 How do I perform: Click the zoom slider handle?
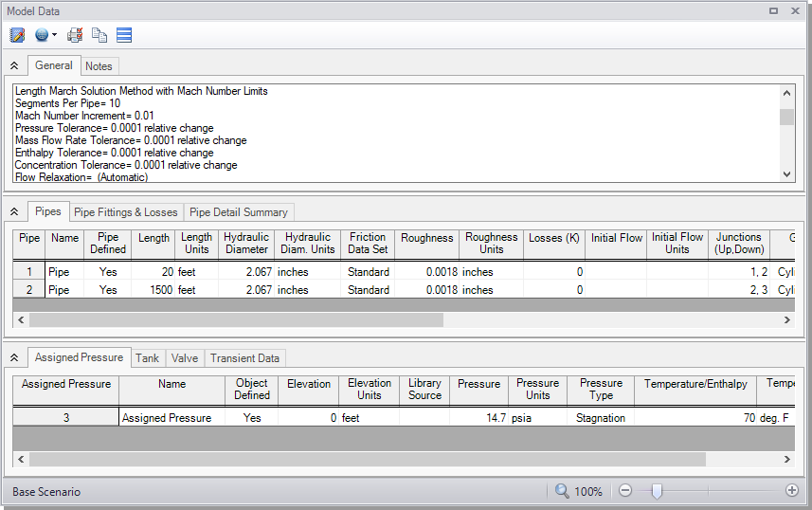[x=657, y=491]
